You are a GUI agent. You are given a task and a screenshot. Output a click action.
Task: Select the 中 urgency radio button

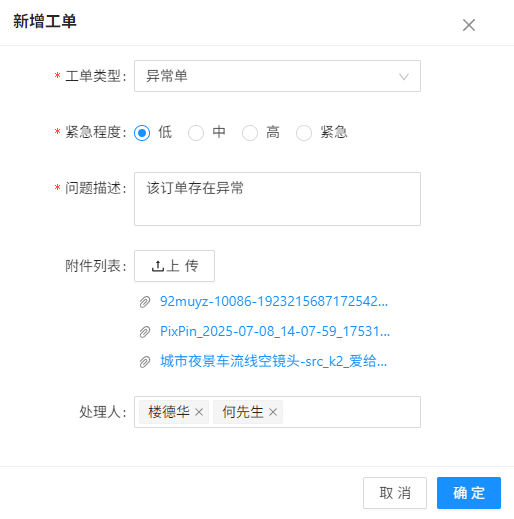196,133
